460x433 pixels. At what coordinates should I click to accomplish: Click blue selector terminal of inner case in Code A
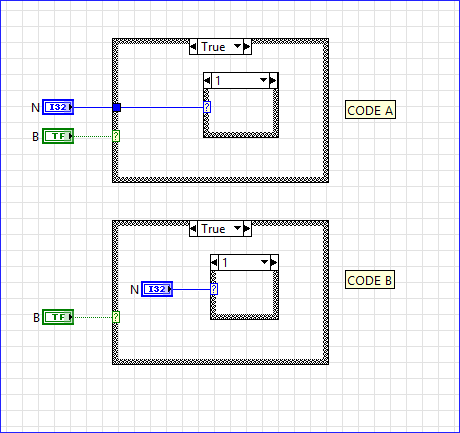click(x=207, y=107)
